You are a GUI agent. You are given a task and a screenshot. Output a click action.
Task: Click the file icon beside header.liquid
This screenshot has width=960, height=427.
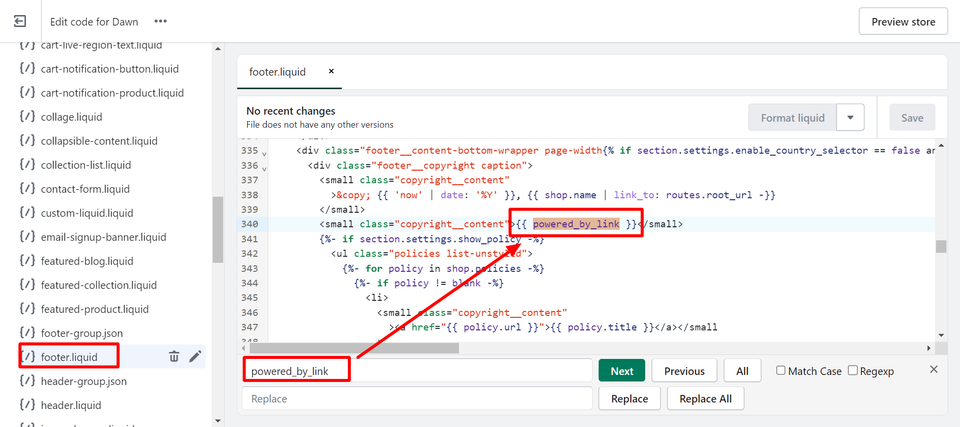coord(27,404)
